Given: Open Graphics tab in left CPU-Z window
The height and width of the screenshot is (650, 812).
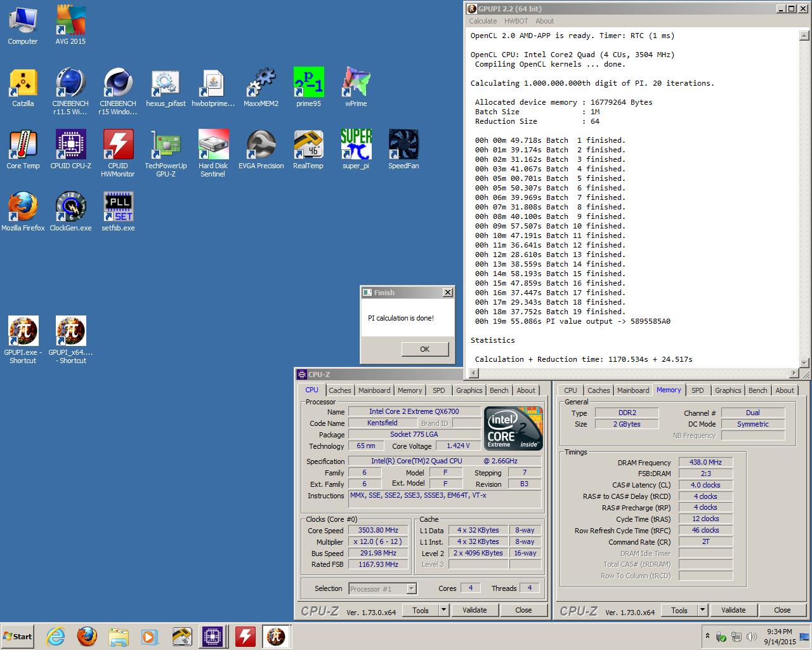Looking at the screenshot, I should coord(469,390).
